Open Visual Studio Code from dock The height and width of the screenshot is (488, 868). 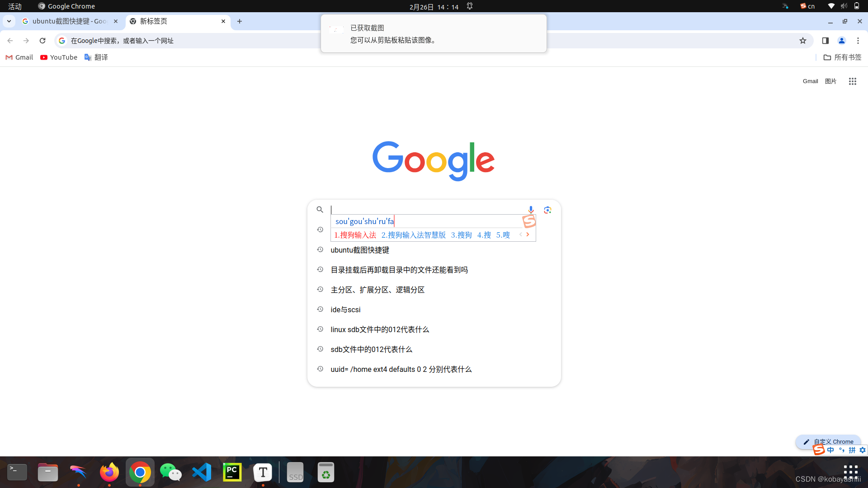pyautogui.click(x=202, y=472)
